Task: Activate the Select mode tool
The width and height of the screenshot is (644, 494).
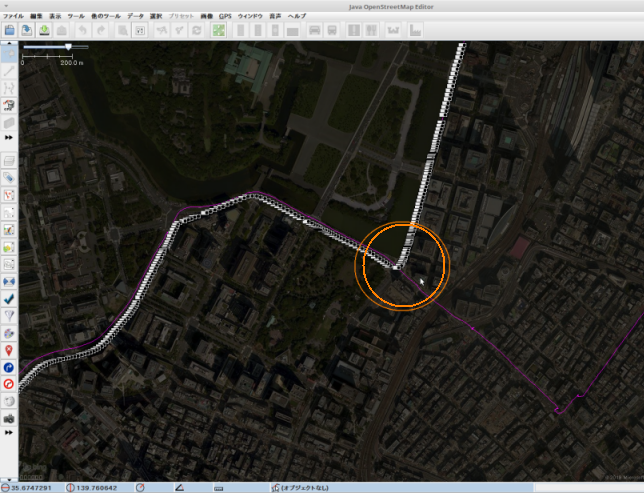Action: click(x=9, y=54)
